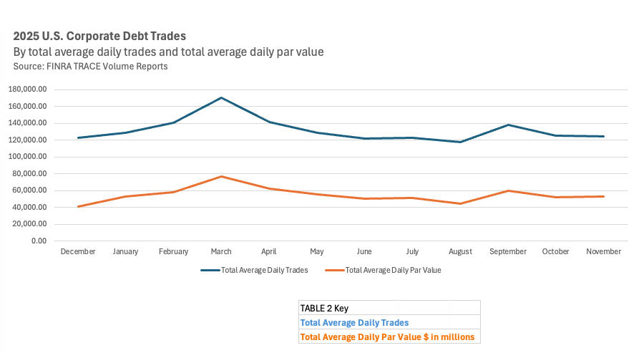
Task: Click the orange legend line swatch
Action: [x=334, y=271]
